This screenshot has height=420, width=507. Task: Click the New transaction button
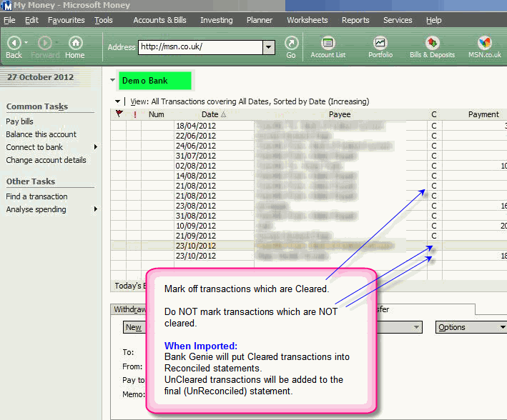[134, 327]
